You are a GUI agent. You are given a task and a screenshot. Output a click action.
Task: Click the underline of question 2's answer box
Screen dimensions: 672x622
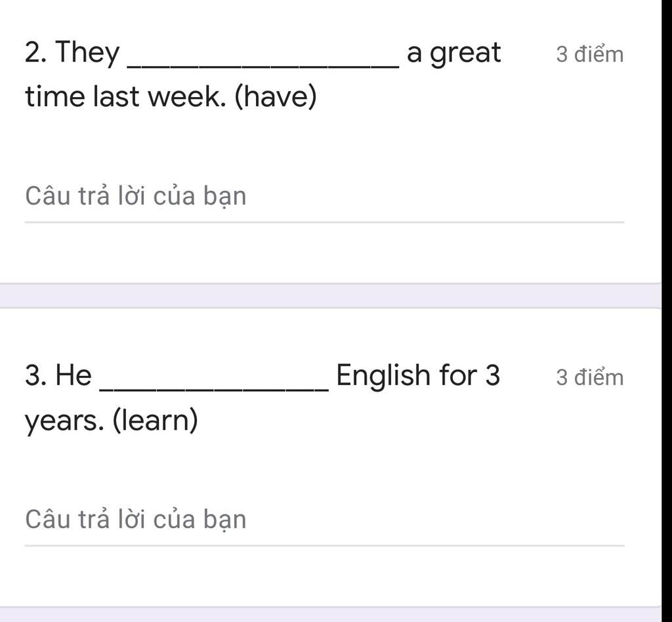pos(324,222)
